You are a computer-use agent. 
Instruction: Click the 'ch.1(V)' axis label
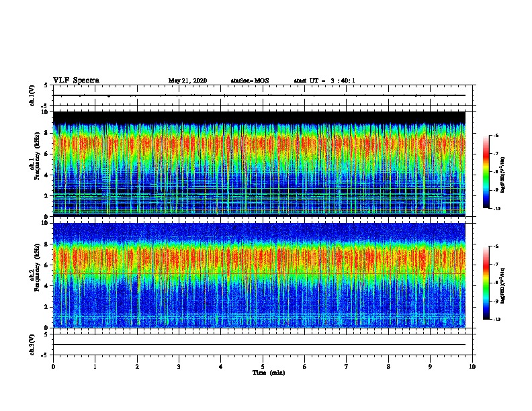pos(32,95)
